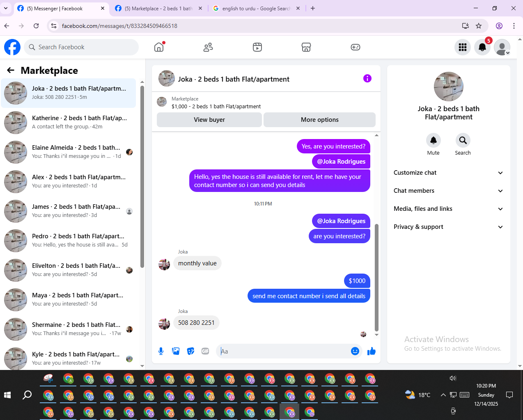Mute the conversation with bell icon
This screenshot has height=420, width=523.
pyautogui.click(x=434, y=141)
